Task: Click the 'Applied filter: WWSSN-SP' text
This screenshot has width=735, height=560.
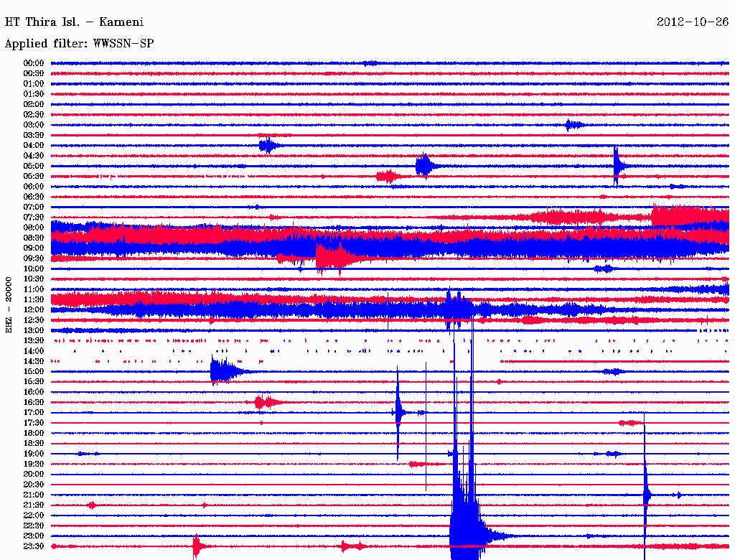Action: 79,44
